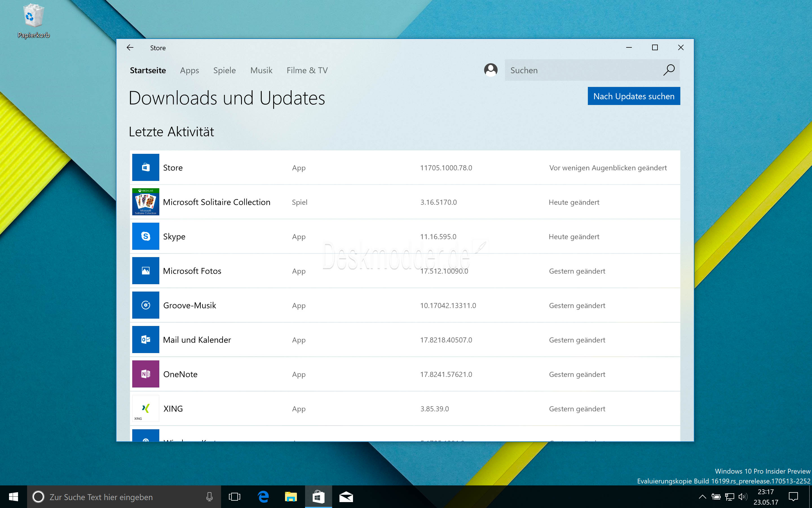Viewport: 812px width, 508px height.
Task: Open the Microsoft Solitaire Collection thumbnail
Action: [x=145, y=202]
